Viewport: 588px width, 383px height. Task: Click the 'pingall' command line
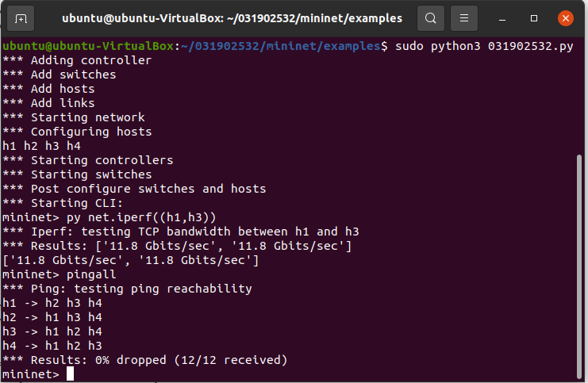pos(60,274)
